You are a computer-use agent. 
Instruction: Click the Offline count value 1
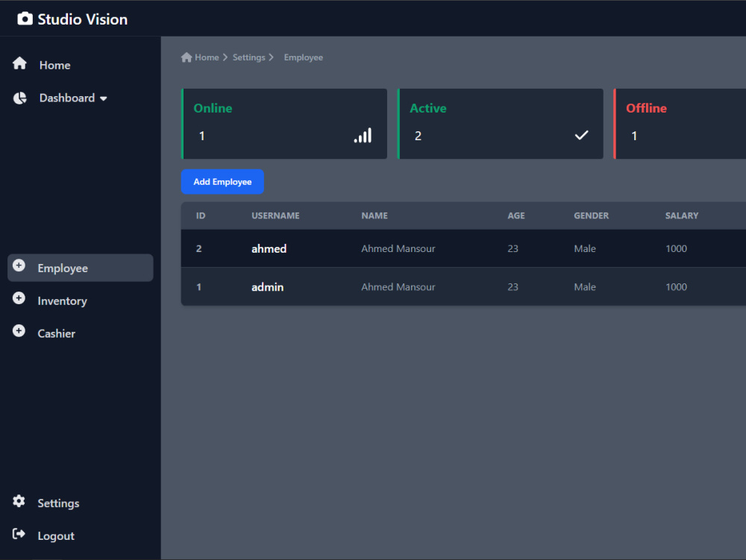tap(633, 136)
